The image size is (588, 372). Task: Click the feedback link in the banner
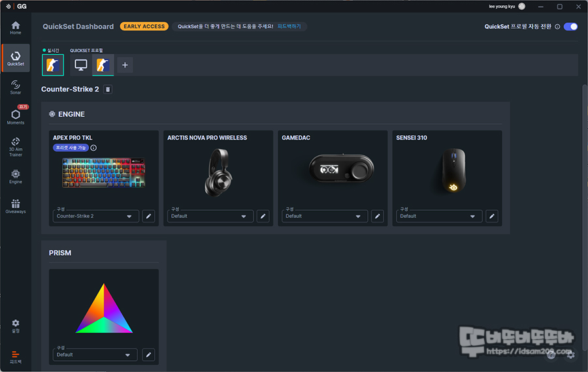click(x=289, y=27)
